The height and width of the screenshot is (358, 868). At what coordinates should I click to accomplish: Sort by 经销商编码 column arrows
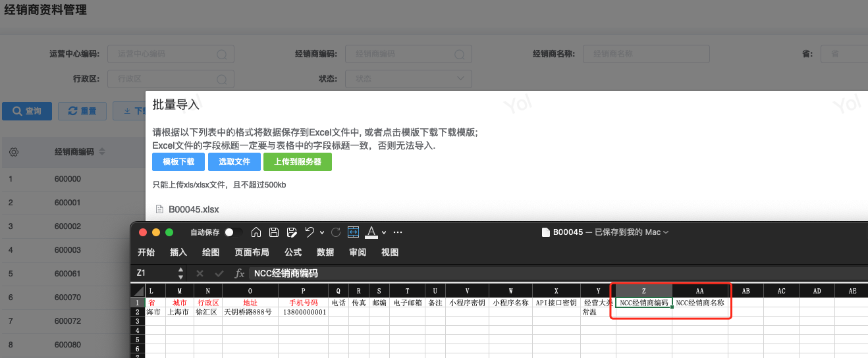103,152
